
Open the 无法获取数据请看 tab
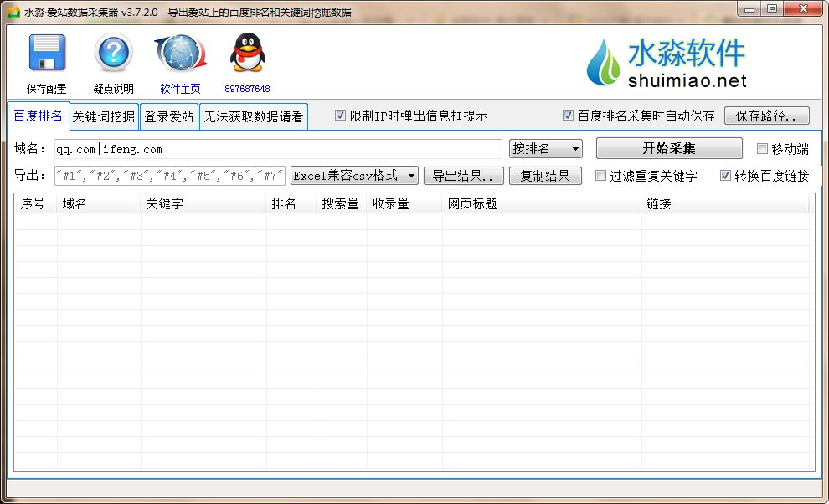(254, 116)
